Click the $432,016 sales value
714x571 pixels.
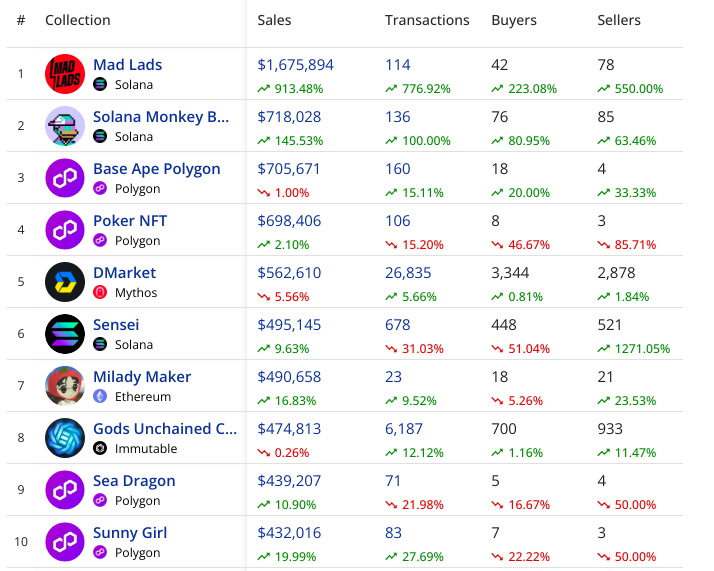(x=289, y=533)
